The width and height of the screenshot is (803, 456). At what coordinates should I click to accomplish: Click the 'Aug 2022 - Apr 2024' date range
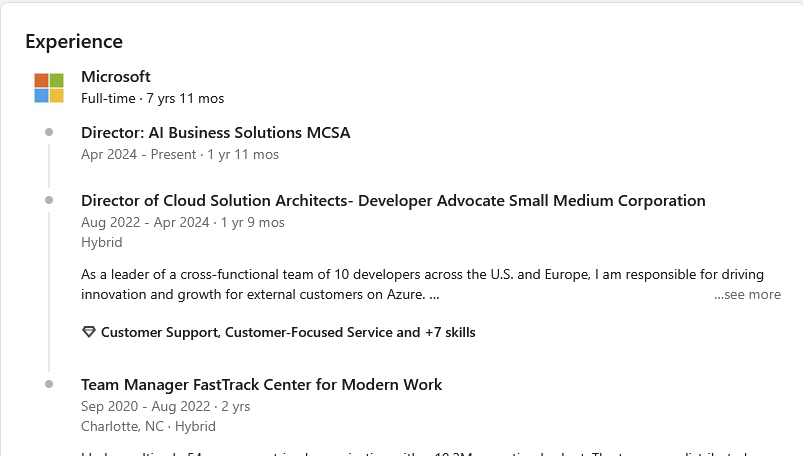pos(145,222)
